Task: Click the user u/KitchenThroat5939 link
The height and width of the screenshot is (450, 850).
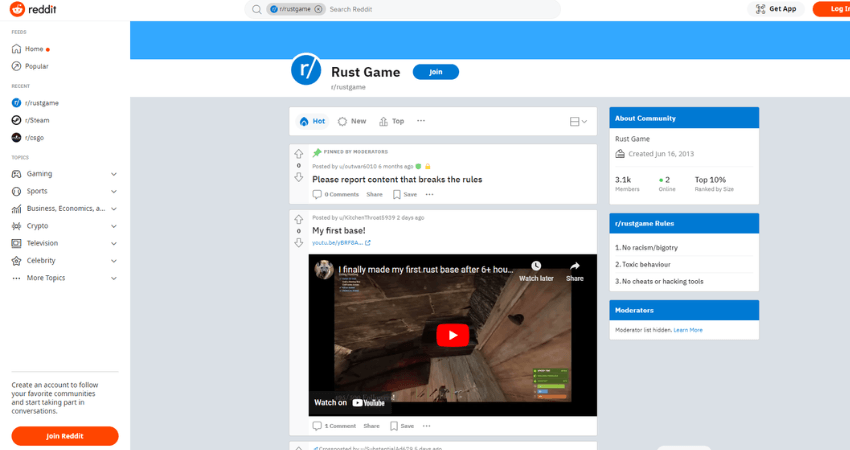Action: click(x=367, y=218)
